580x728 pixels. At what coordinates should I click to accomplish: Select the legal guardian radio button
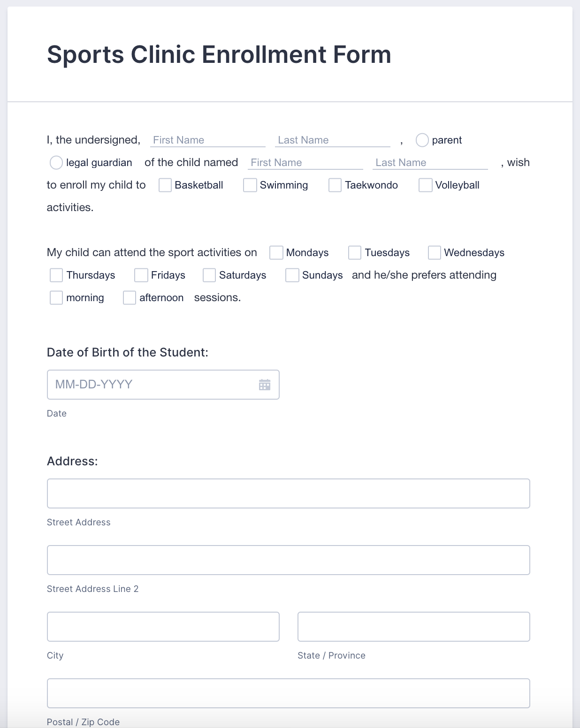56,163
